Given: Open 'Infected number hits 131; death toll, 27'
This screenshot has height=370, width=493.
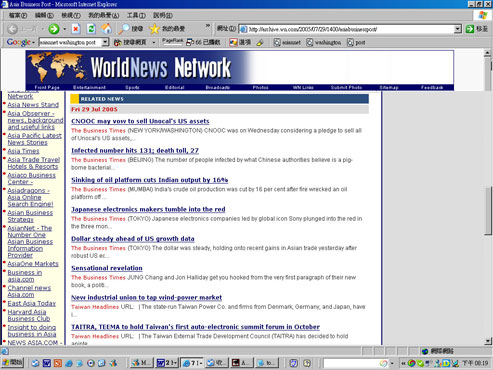Looking at the screenshot, I should click(135, 151).
